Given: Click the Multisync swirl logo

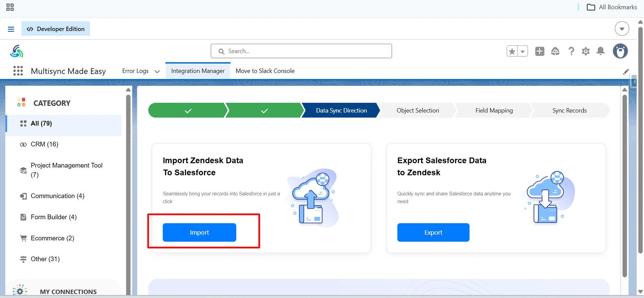Looking at the screenshot, I should coord(16,51).
